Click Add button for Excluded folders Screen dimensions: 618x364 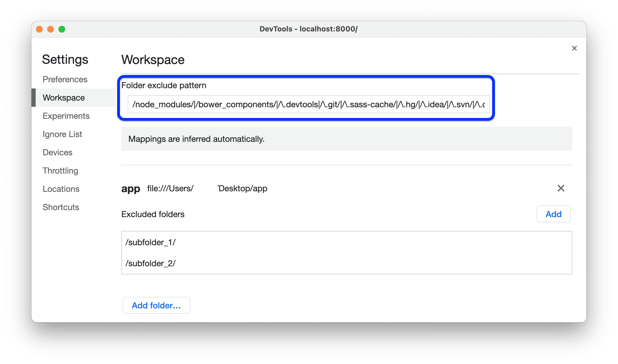pyautogui.click(x=553, y=214)
